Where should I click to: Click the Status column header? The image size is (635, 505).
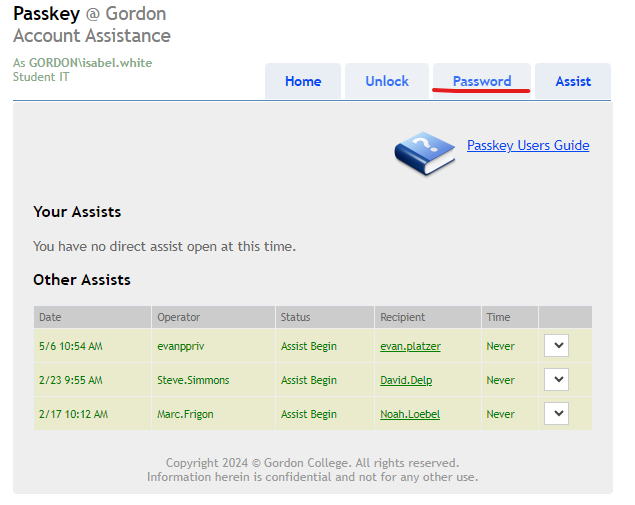(x=325, y=317)
